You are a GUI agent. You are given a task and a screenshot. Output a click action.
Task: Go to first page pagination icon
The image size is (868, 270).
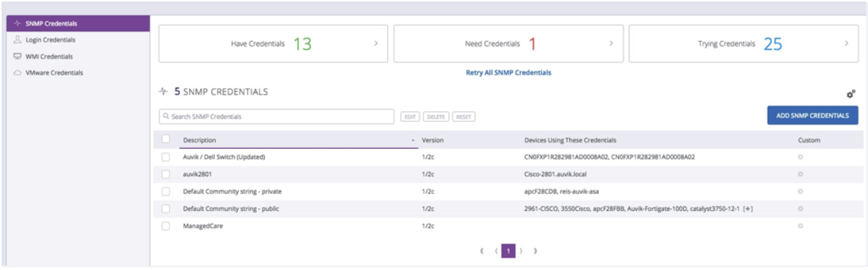tap(483, 251)
